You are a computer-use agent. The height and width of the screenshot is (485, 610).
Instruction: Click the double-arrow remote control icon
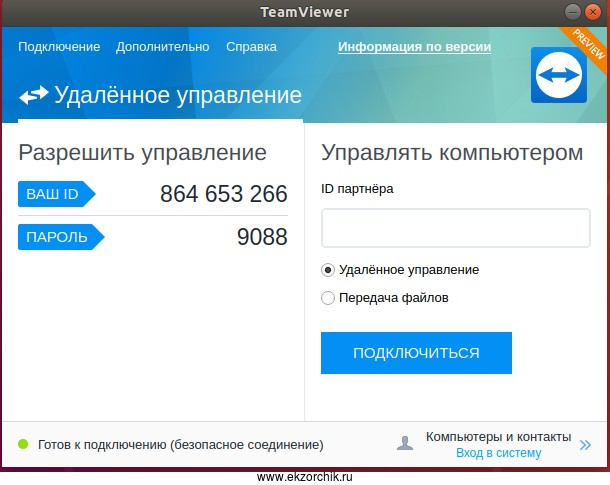coord(34,95)
